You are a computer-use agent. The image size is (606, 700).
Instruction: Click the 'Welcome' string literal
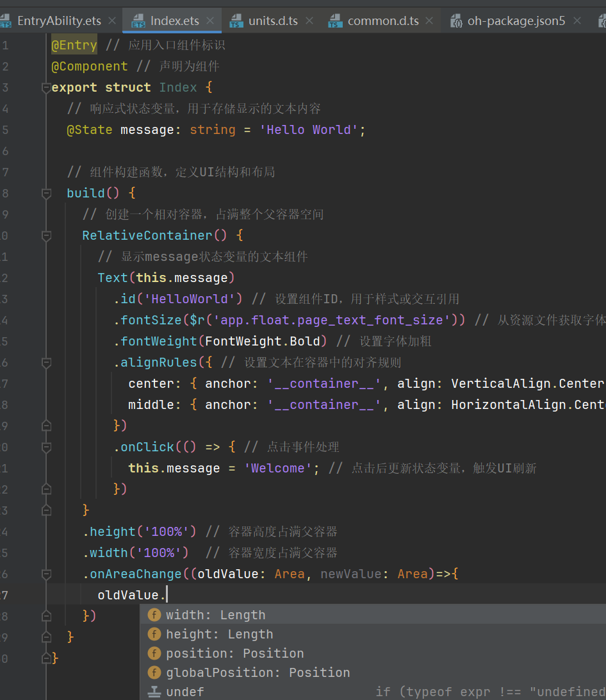[277, 469]
